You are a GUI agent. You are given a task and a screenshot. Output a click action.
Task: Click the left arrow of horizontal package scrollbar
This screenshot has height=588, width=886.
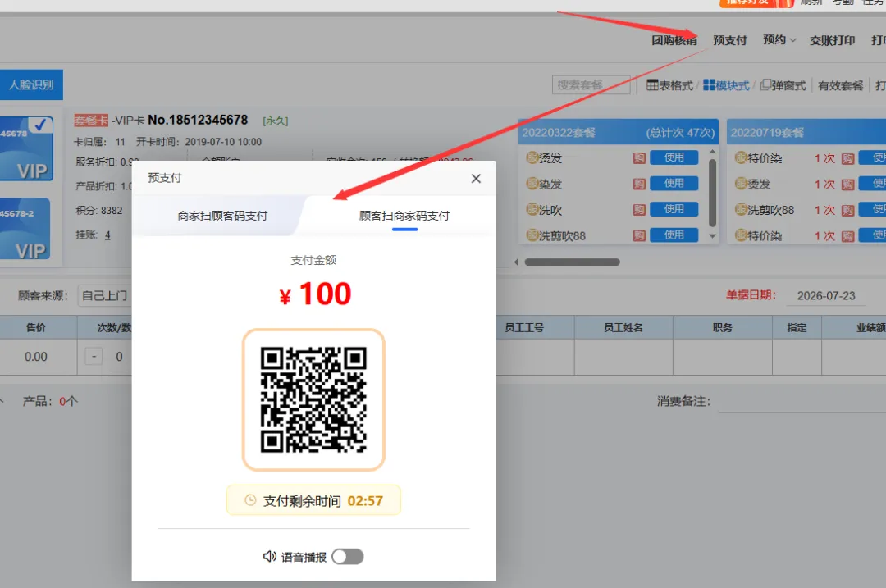[516, 262]
